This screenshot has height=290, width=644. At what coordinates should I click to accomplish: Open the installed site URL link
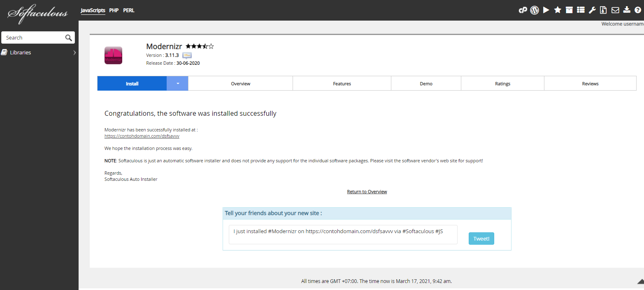click(142, 136)
